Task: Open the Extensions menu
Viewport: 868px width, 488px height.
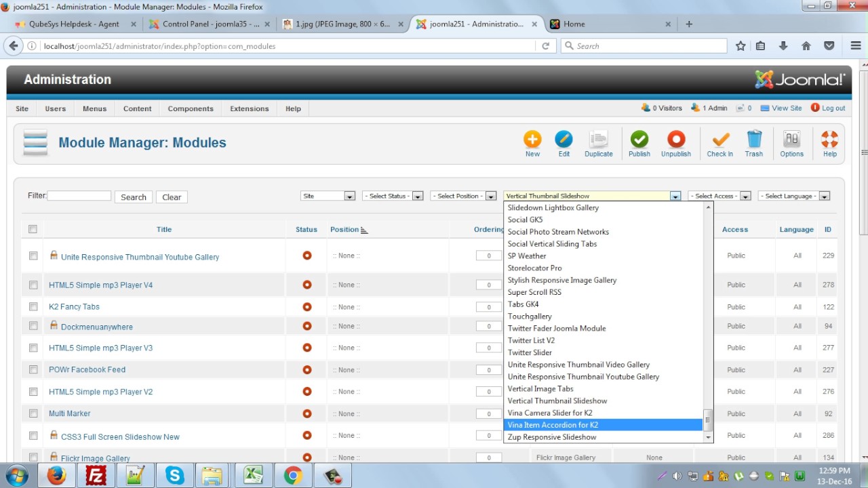Action: pyautogui.click(x=250, y=108)
